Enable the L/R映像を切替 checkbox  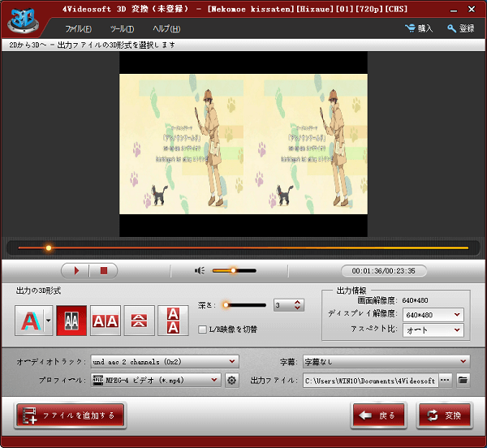pyautogui.click(x=202, y=329)
